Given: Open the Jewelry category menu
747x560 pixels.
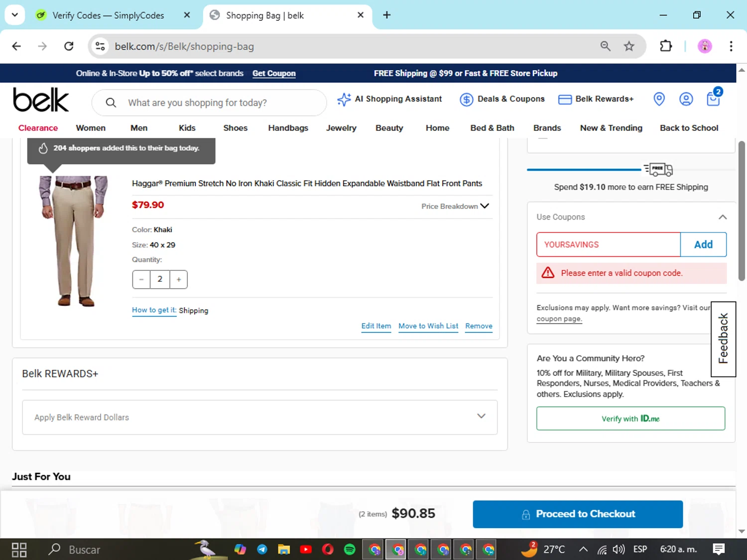Looking at the screenshot, I should coord(341,128).
